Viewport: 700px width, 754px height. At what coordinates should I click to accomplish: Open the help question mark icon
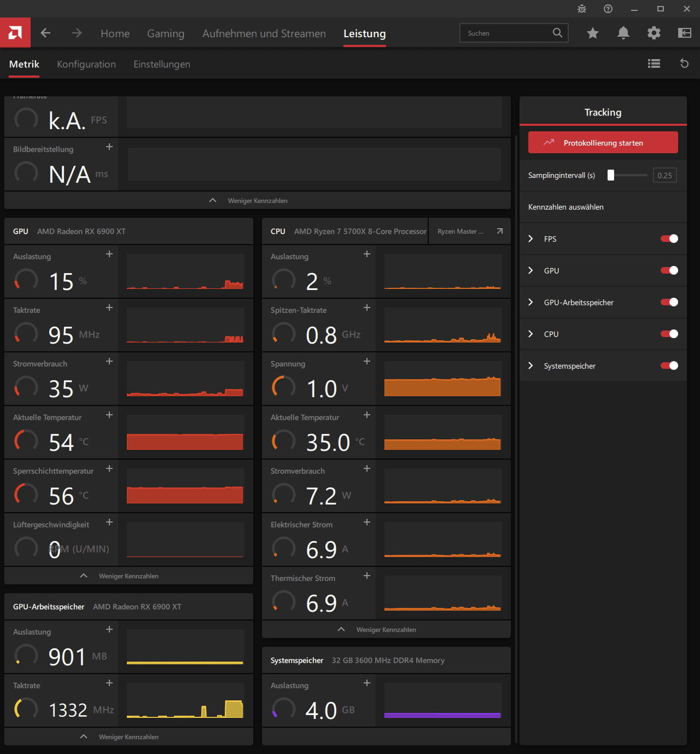(x=608, y=9)
